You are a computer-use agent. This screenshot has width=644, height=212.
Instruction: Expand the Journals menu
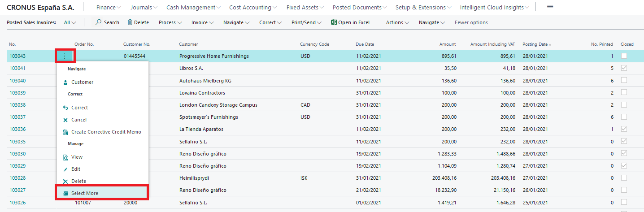tap(144, 7)
